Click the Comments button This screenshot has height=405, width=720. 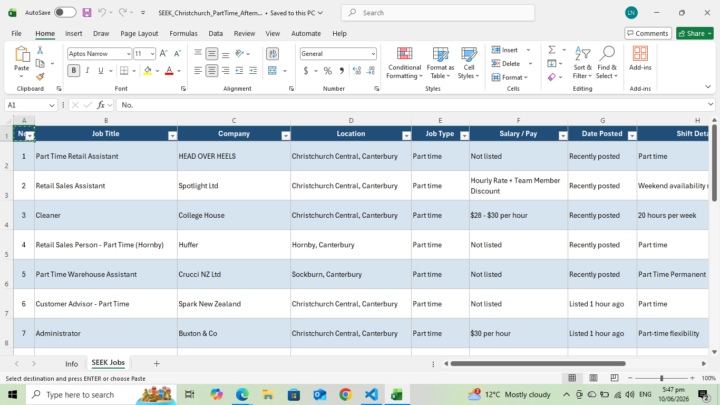coord(648,34)
